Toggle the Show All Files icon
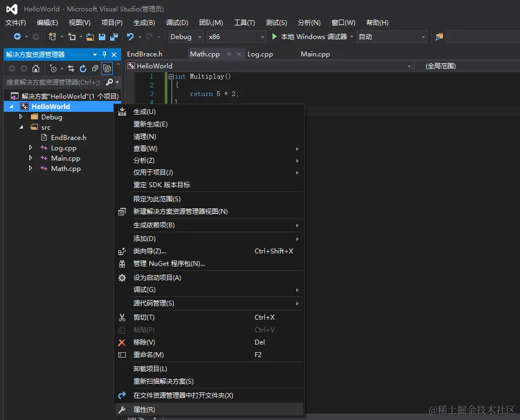 click(107, 68)
